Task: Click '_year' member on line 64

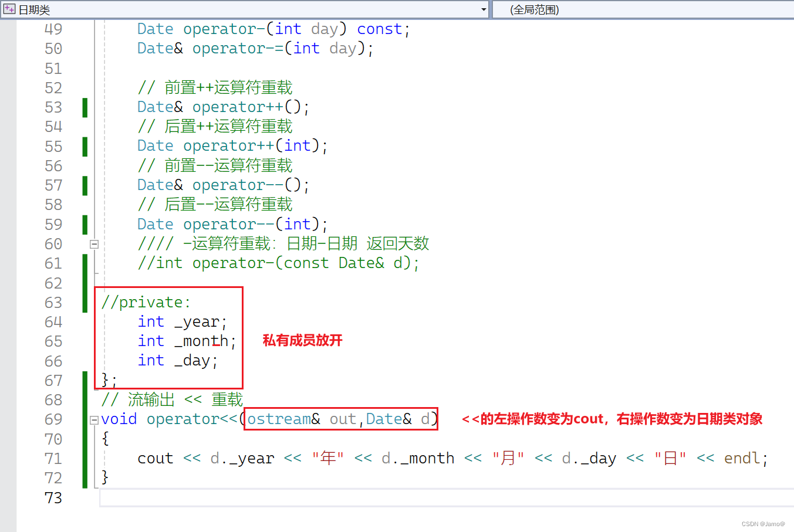Action: pyautogui.click(x=197, y=322)
